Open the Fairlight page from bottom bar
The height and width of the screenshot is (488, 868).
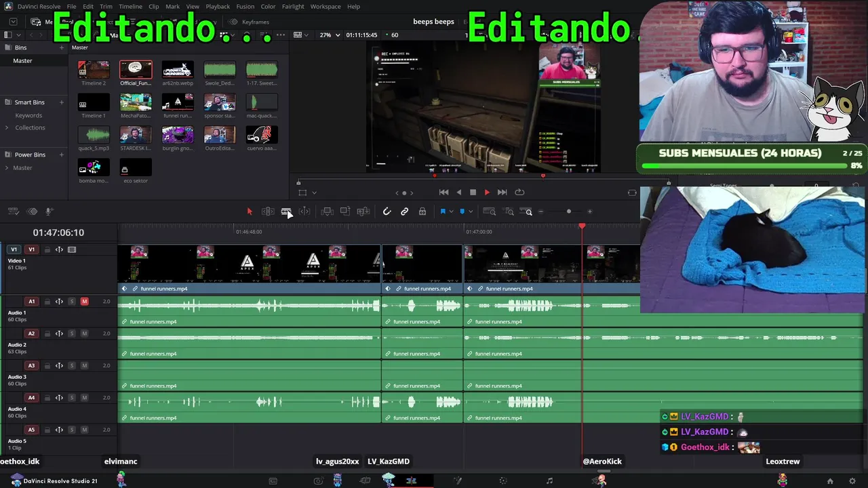tap(549, 481)
